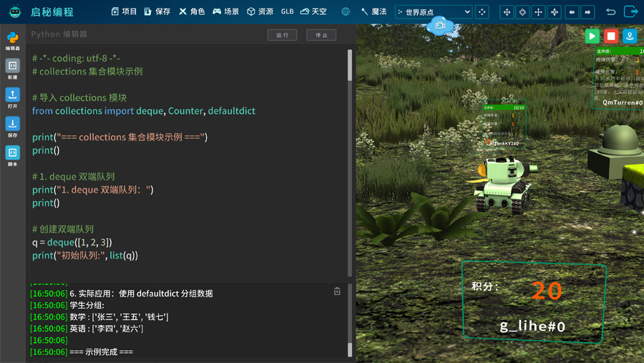
Task: Click the cloud camera icon above the scene
Action: pyautogui.click(x=440, y=26)
